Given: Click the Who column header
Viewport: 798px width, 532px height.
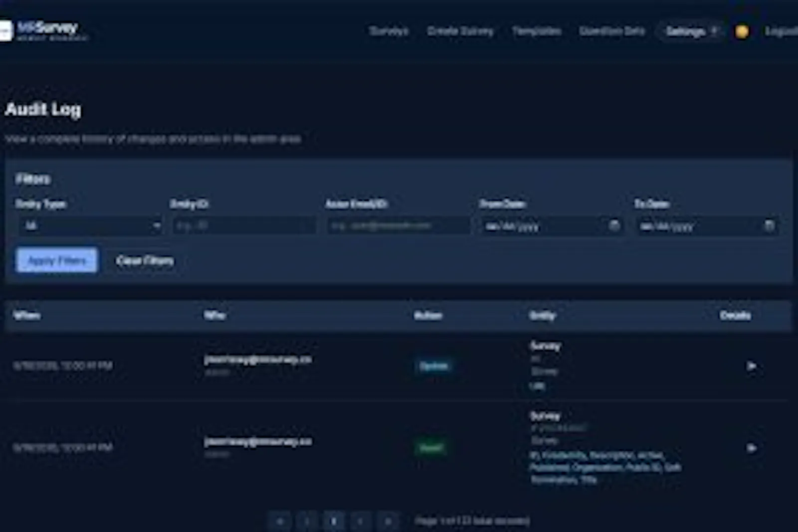Looking at the screenshot, I should 215,315.
